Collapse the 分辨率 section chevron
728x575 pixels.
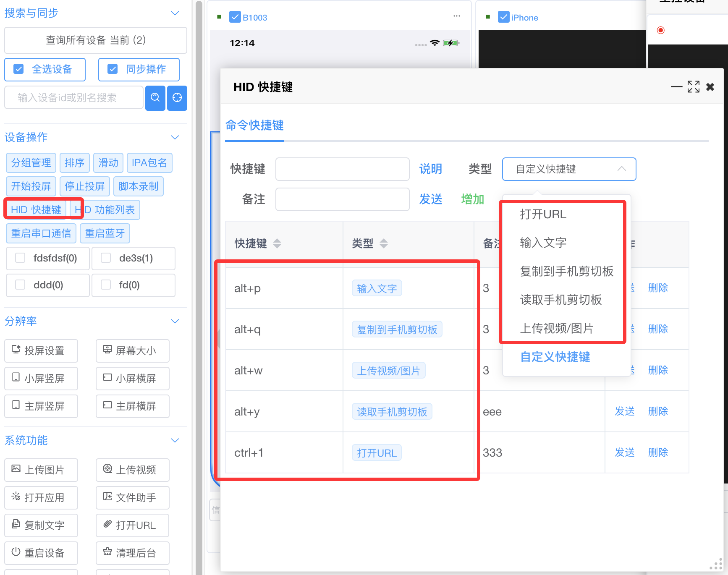175,321
